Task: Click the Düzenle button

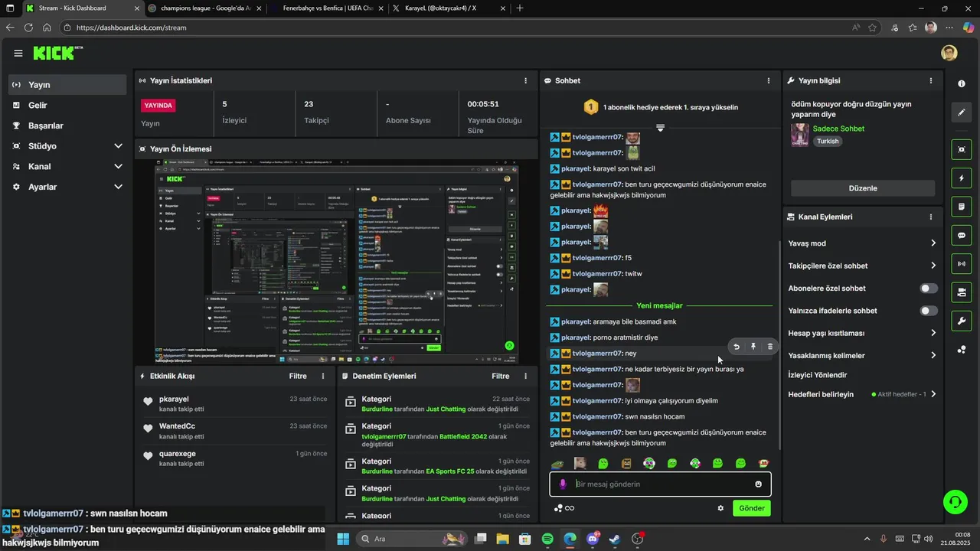Action: point(863,188)
